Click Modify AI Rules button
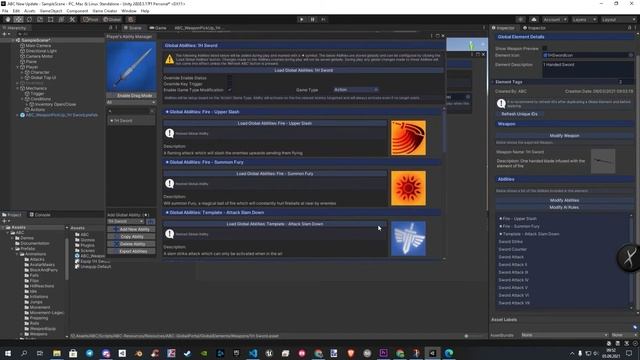Image resolution: width=640 pixels, height=360 pixels. point(564,207)
